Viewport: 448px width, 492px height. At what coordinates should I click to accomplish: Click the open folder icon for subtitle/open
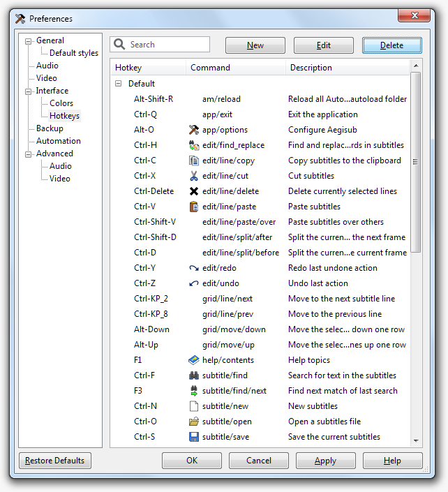point(194,422)
